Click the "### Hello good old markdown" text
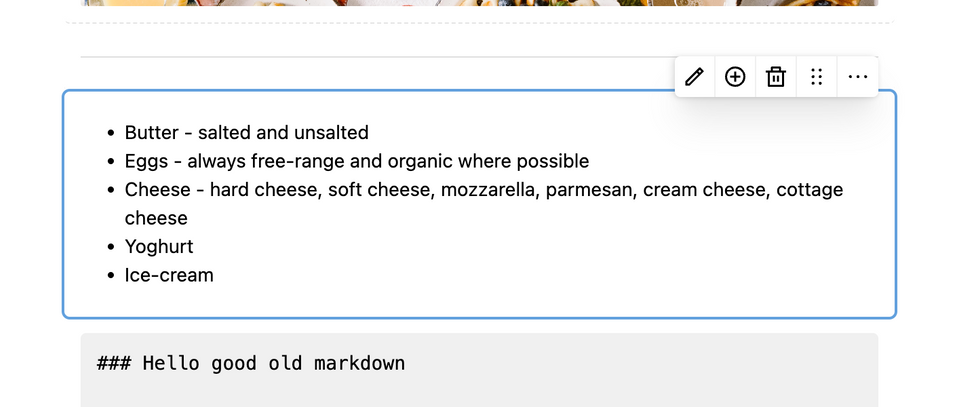960x407 pixels. [251, 363]
